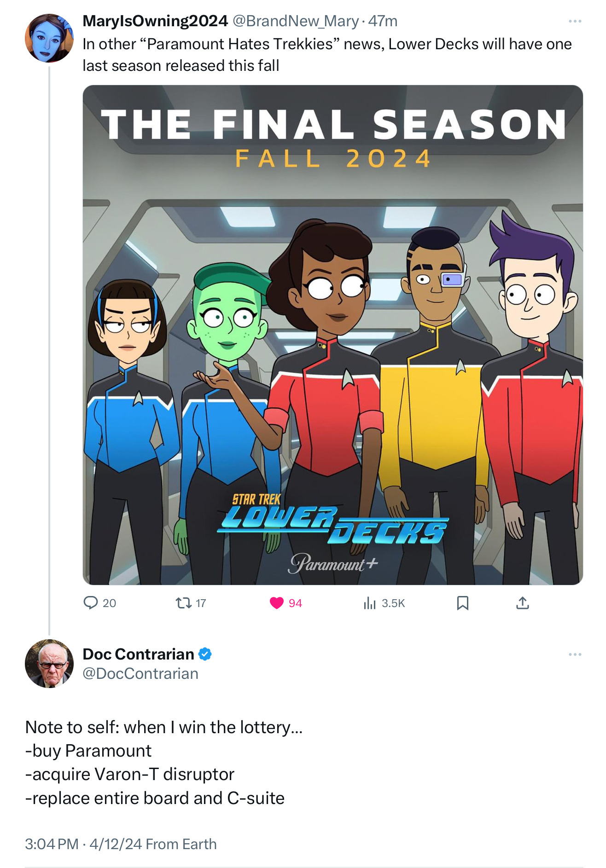Open Doc Contrarian's profile picture
Image resolution: width=606 pixels, height=868 pixels.
point(49,663)
